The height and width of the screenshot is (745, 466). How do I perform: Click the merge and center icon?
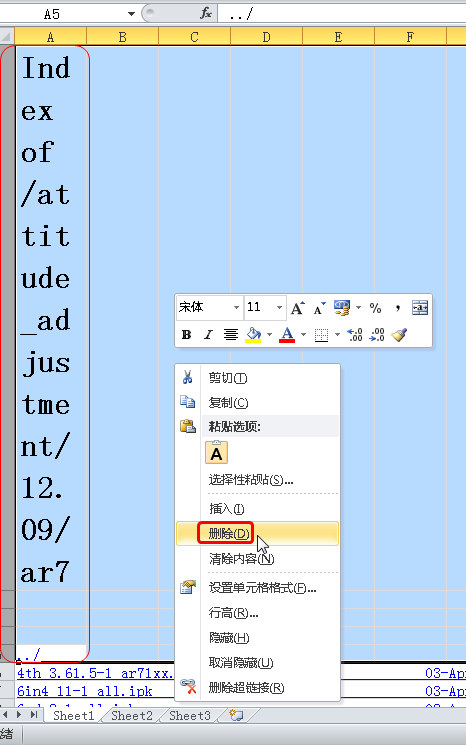click(x=420, y=308)
